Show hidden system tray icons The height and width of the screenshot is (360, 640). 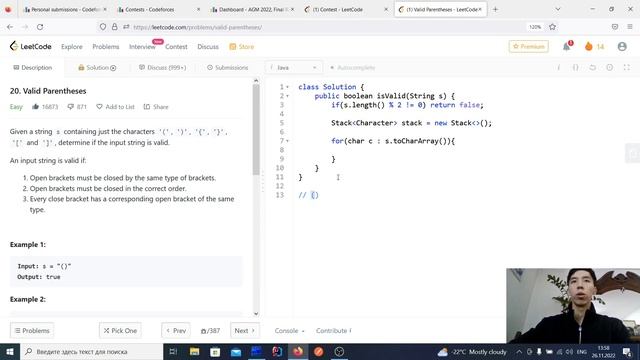coord(519,351)
